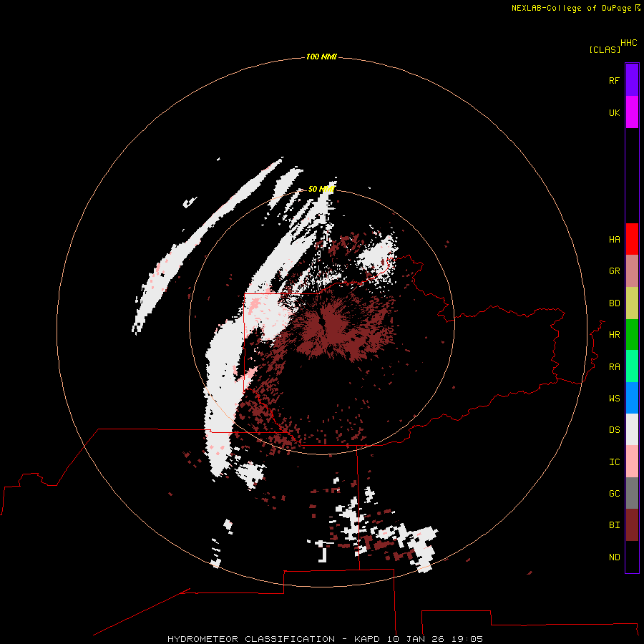Click the HR legend label
The width and height of the screenshot is (644, 644).
(x=614, y=335)
